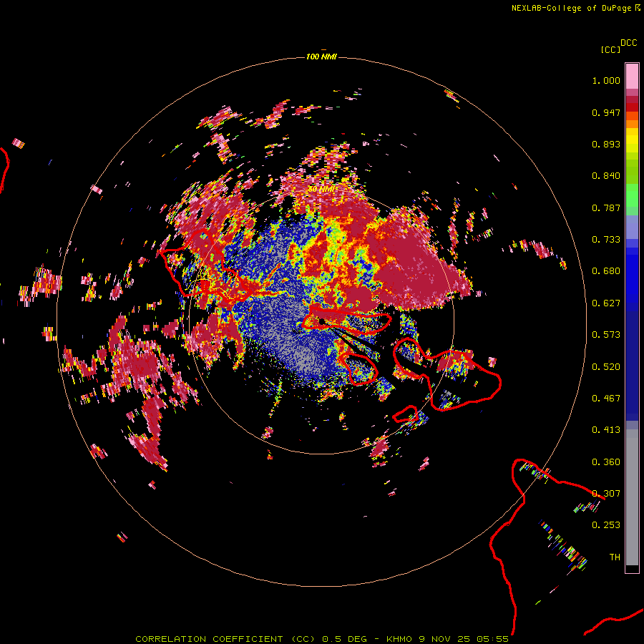Image resolution: width=644 pixels, height=644 pixels.
Task: Click the 0.680 color scale value
Action: click(x=606, y=271)
